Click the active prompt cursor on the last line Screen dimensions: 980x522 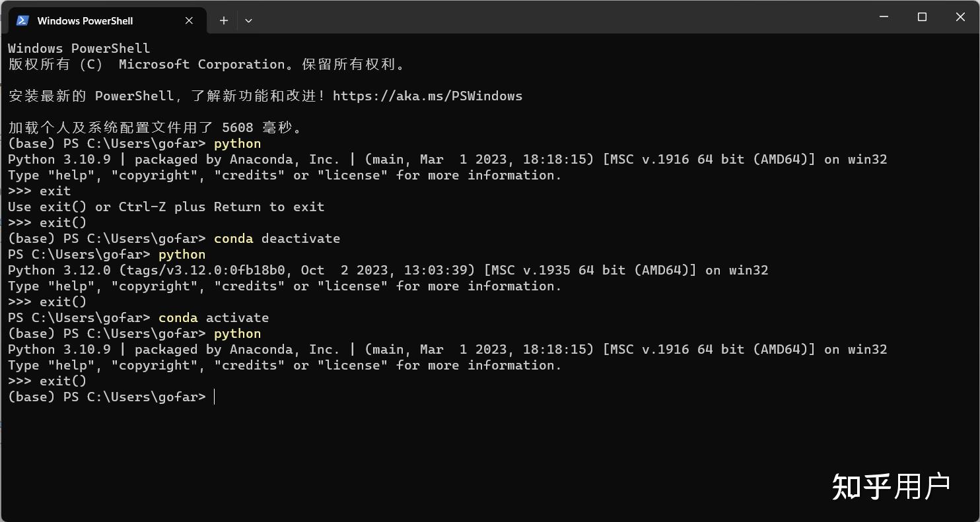pyautogui.click(x=214, y=397)
